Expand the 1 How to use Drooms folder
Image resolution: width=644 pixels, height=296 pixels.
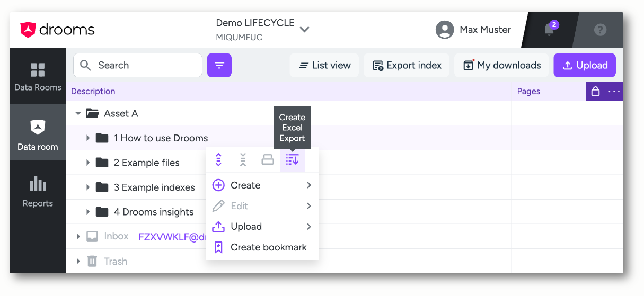pos(88,138)
